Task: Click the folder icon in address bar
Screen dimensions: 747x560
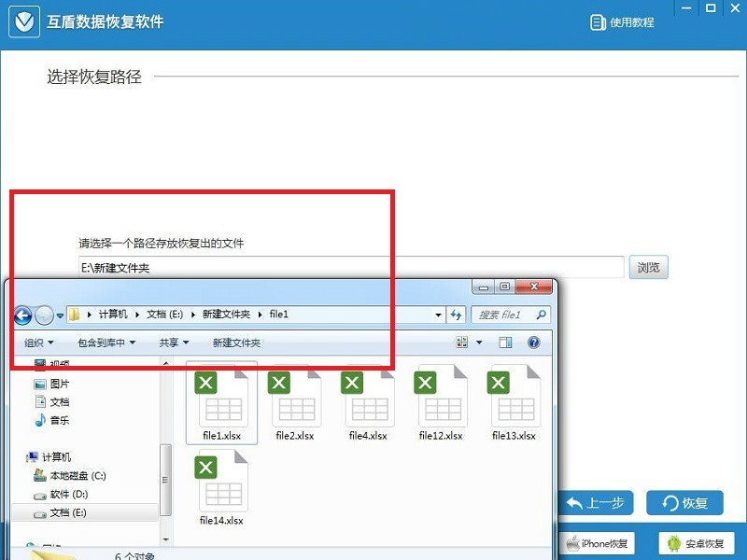Action: (x=75, y=315)
